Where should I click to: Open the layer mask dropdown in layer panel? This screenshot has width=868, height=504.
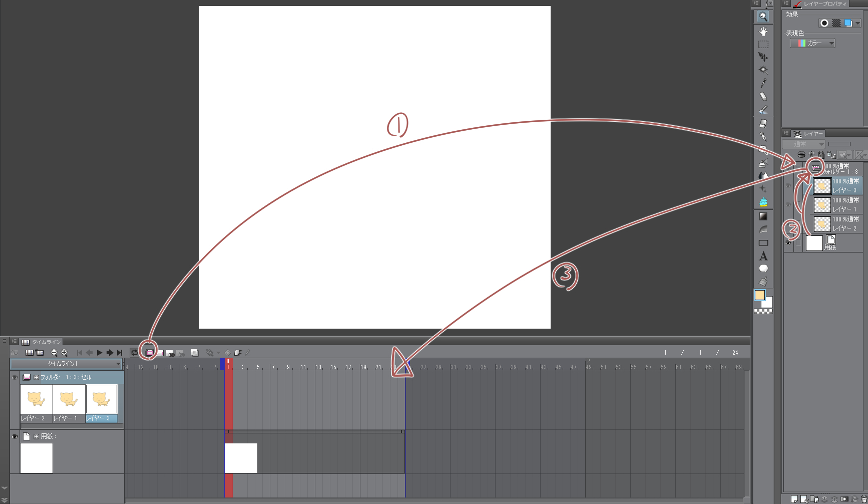tap(845, 155)
